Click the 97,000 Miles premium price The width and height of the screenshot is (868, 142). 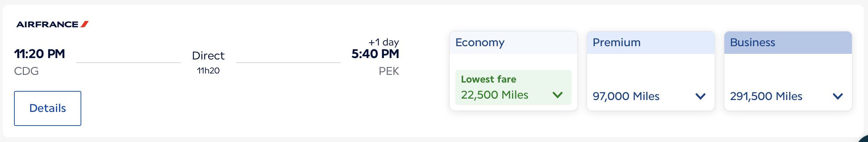626,96
